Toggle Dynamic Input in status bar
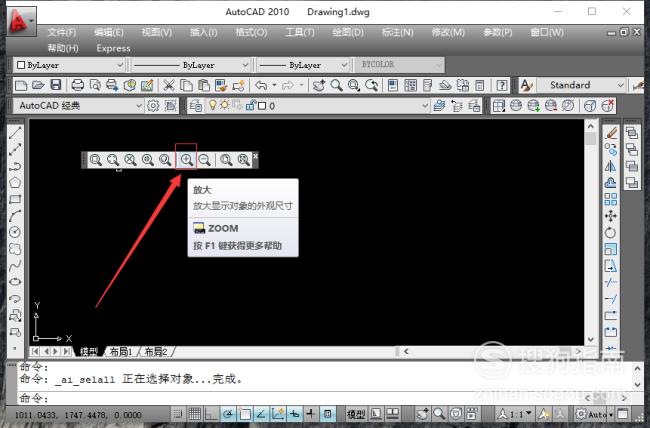 pos(294,414)
